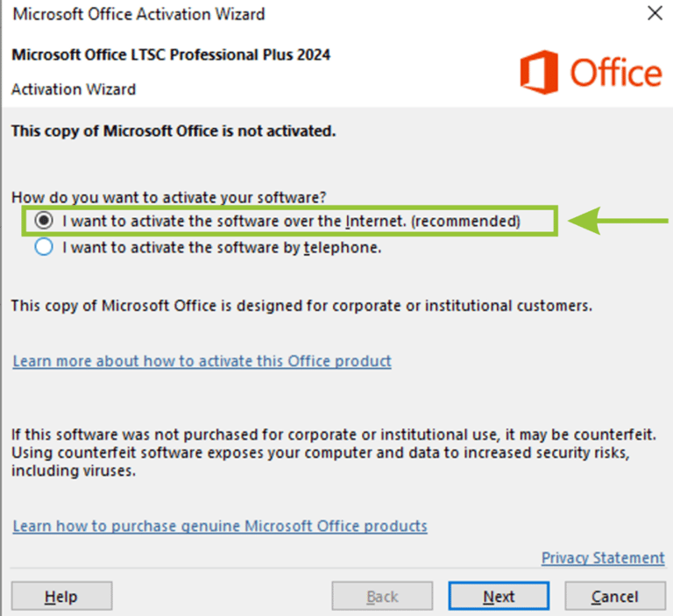
Task: Click the Activation Wizard subtitle text
Action: click(74, 89)
